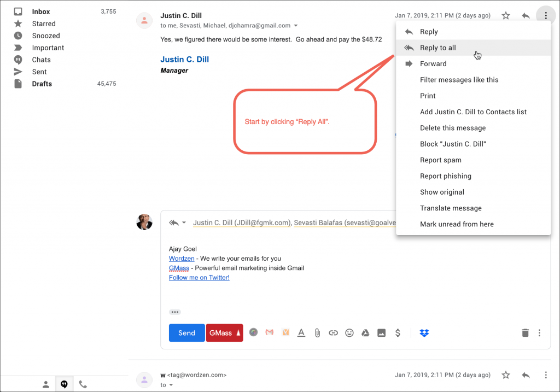The width and height of the screenshot is (560, 392).
Task: Click the dollar sign send money icon
Action: (398, 332)
